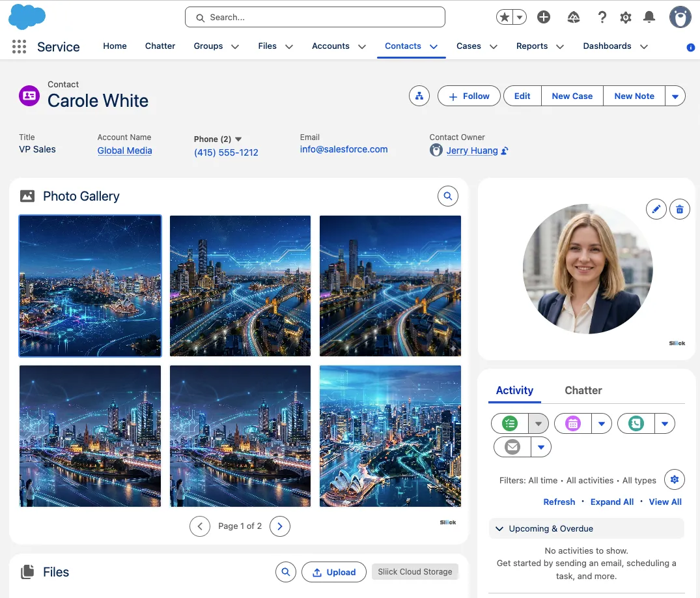Click the notifications bell icon
700x598 pixels.
[649, 18]
